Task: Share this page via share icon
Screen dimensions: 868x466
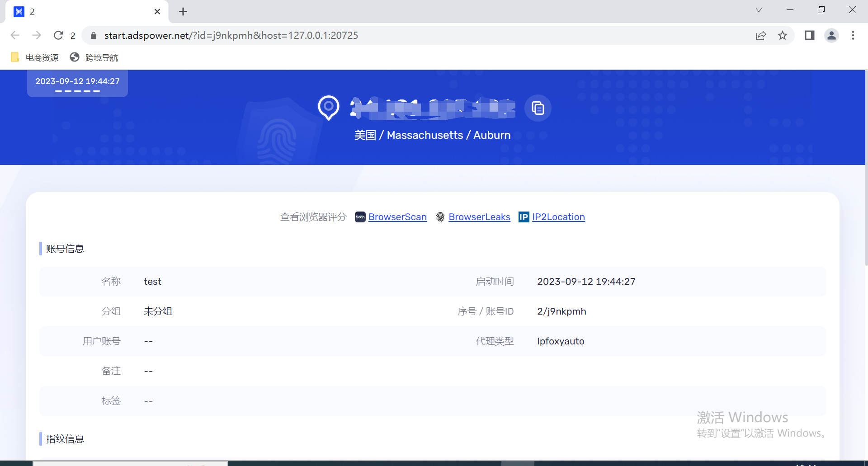Action: pos(761,35)
